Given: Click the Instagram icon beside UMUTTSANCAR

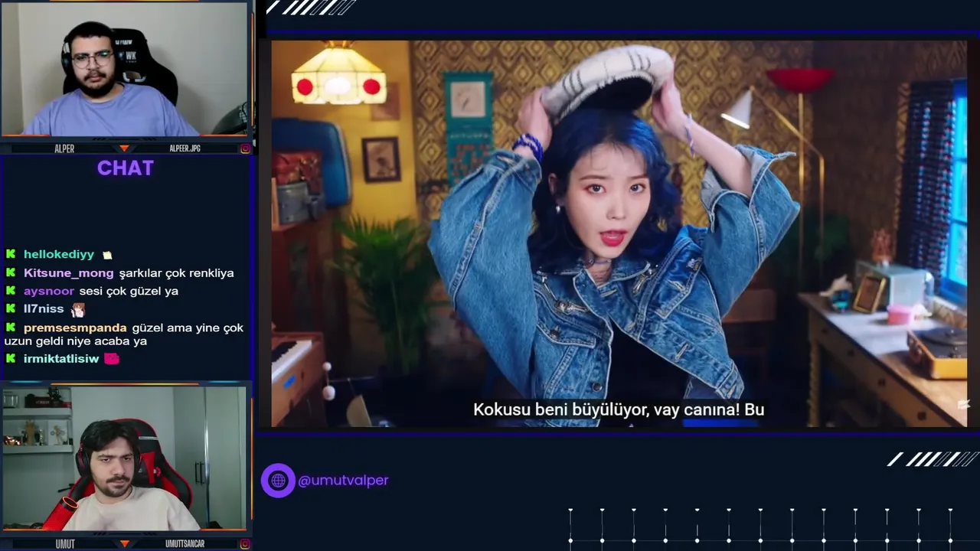Looking at the screenshot, I should pos(245,544).
